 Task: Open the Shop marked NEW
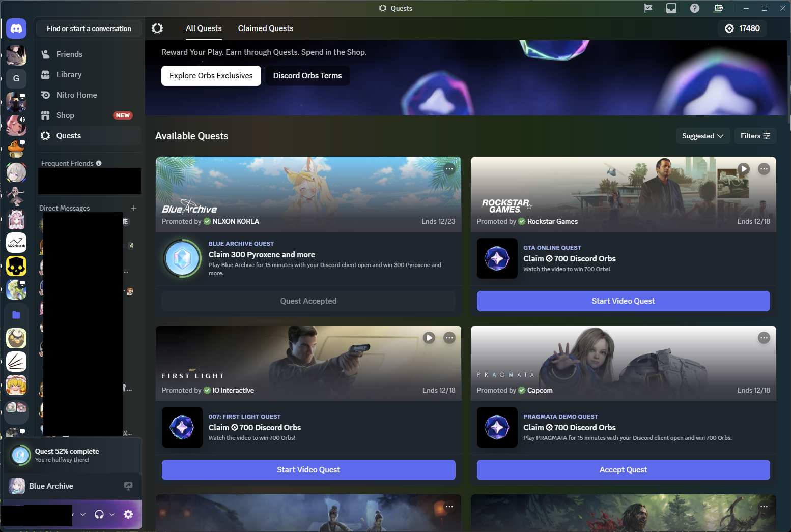(x=89, y=115)
